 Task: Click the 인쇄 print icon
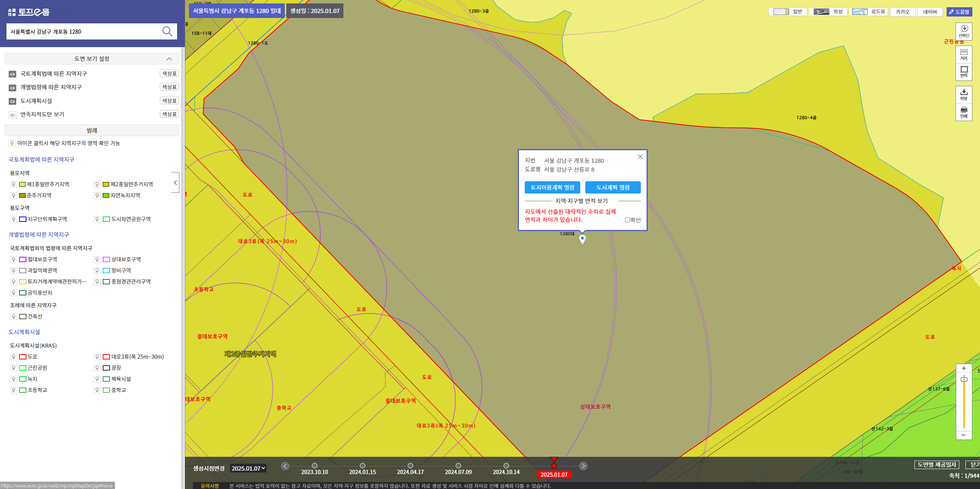coord(964,112)
